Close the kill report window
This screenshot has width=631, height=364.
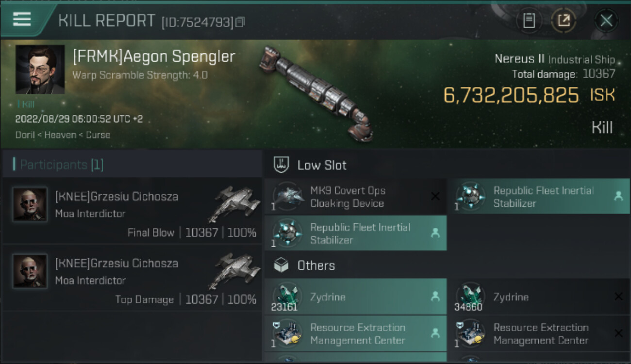[x=606, y=20]
